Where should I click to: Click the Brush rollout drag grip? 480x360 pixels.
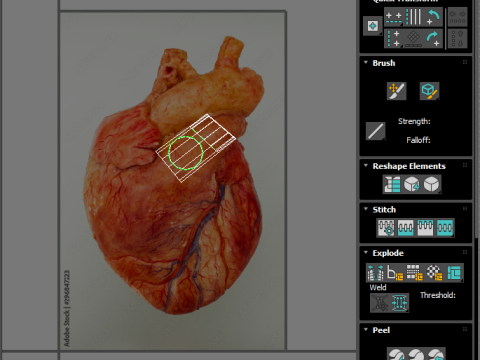465,62
